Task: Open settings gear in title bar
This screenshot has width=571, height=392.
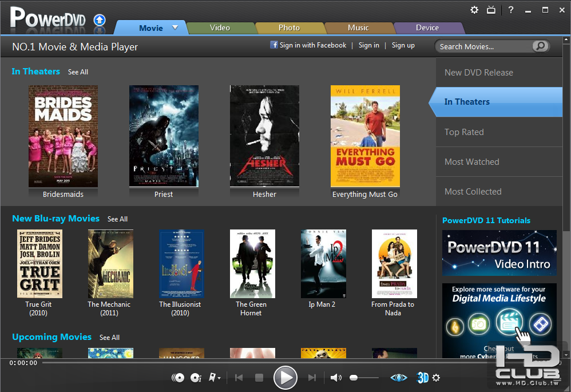Action: pyautogui.click(x=474, y=10)
